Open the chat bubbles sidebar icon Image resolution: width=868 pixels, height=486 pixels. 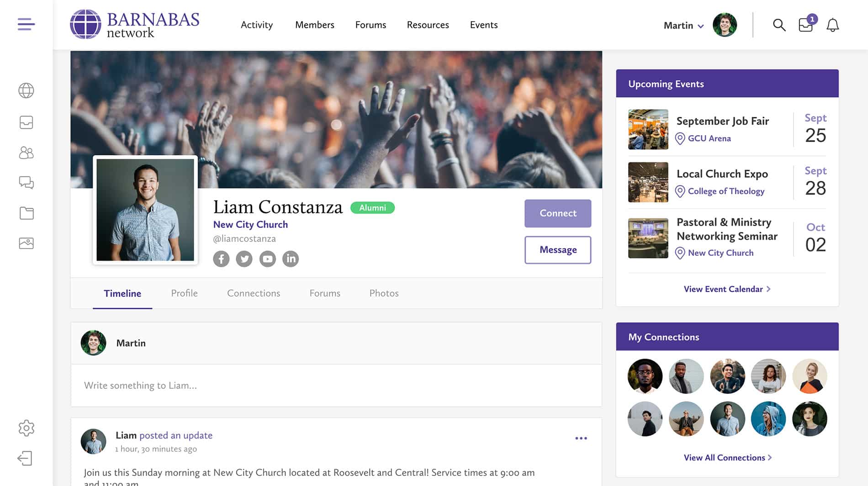point(26,183)
